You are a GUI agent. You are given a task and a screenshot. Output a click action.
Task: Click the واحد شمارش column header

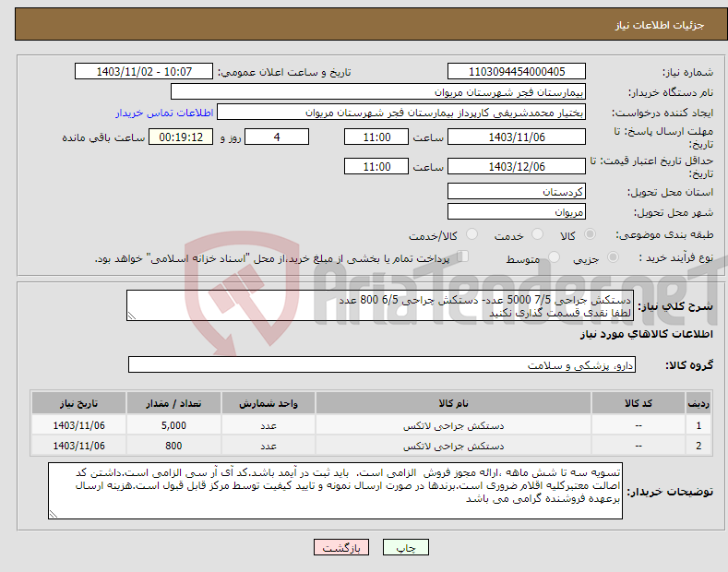269,403
